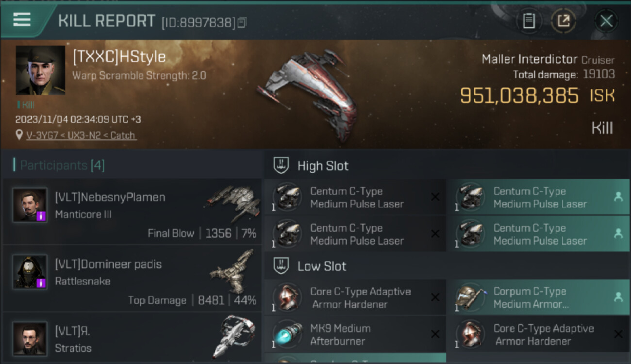Screen dimensions: 631x364
Task: Click the clipboard notes icon
Action: coord(529,21)
